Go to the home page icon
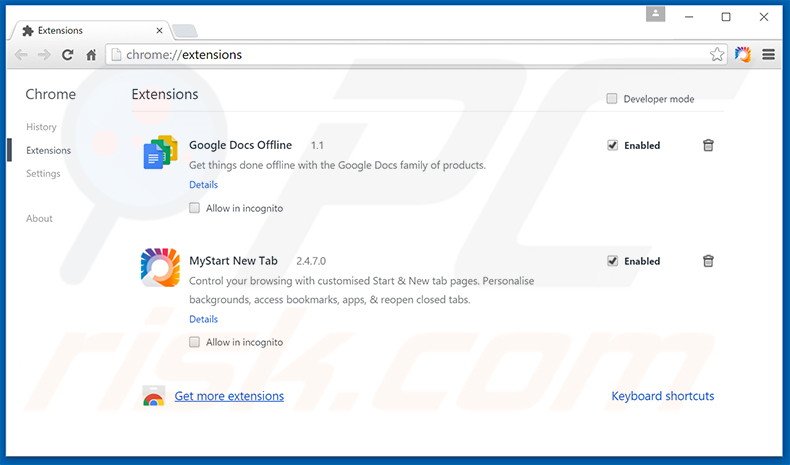 91,55
